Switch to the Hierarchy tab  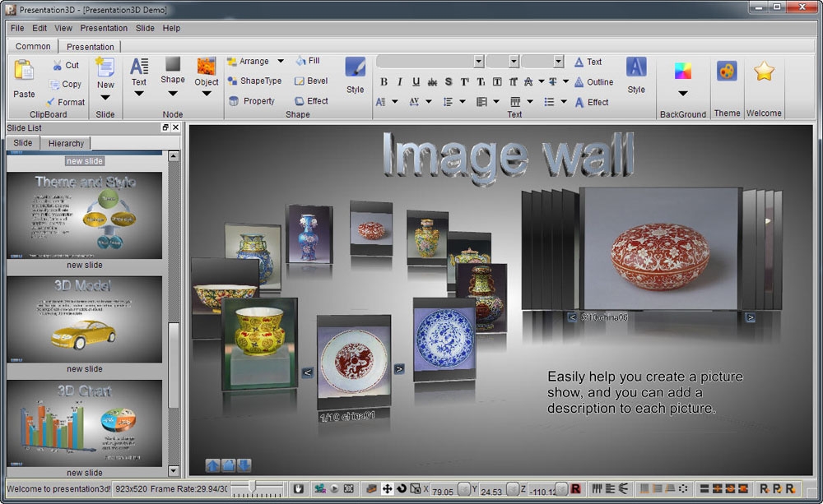(x=66, y=143)
